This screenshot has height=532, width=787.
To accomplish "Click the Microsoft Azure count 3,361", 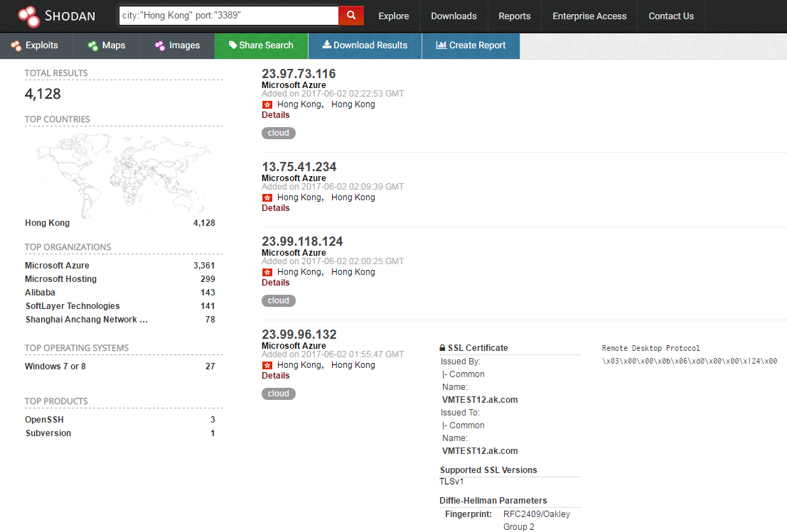I will (204, 265).
